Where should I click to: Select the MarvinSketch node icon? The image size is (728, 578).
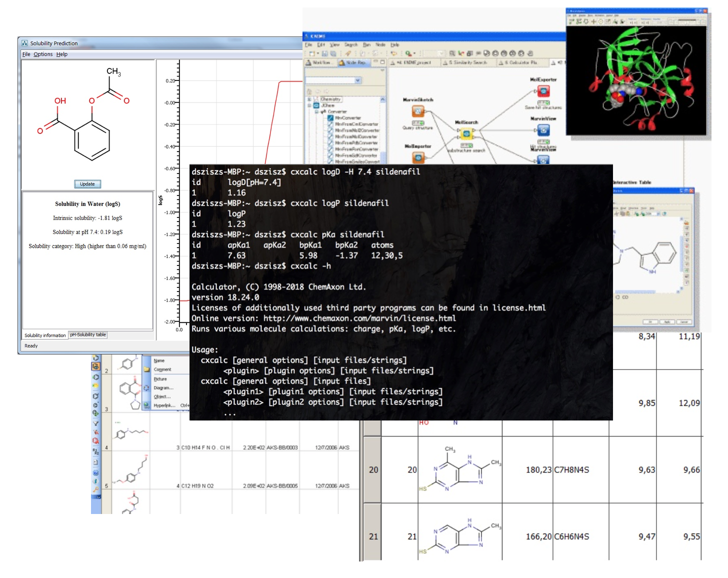click(x=418, y=111)
